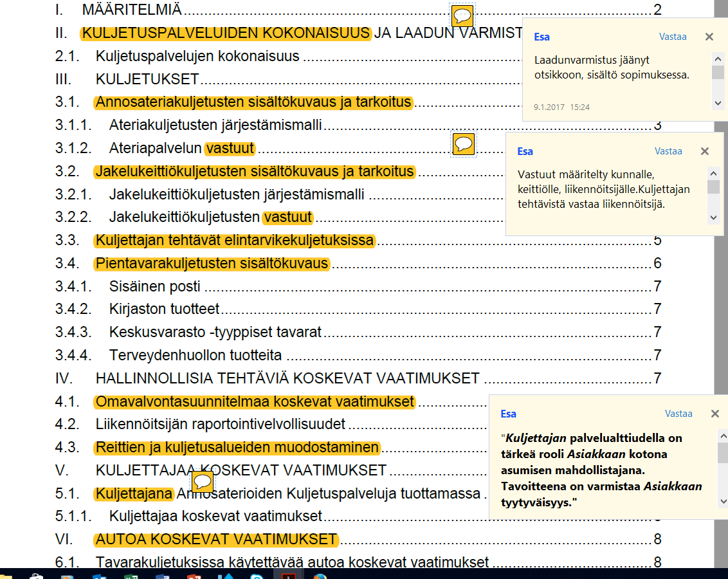Click '3.1.1. Ateriakuljetusten järjestämismalli' entry
Image resolution: width=728 pixels, height=579 pixels.
188,125
